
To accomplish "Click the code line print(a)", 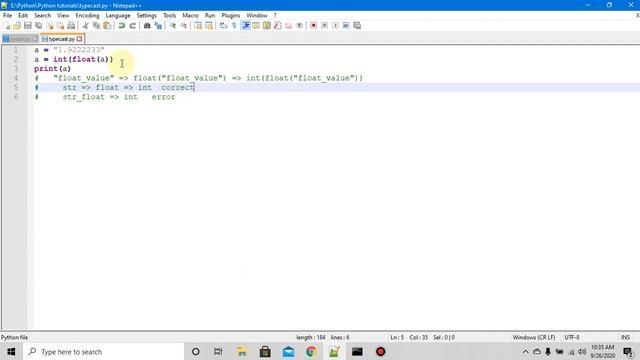I will (52, 69).
